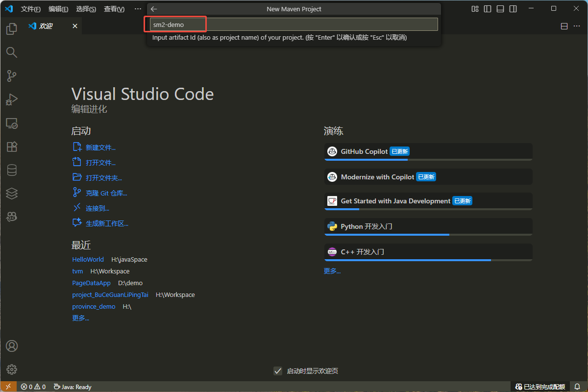This screenshot has height=392, width=588.
Task: Open the Manage gear icon
Action: pos(11,369)
